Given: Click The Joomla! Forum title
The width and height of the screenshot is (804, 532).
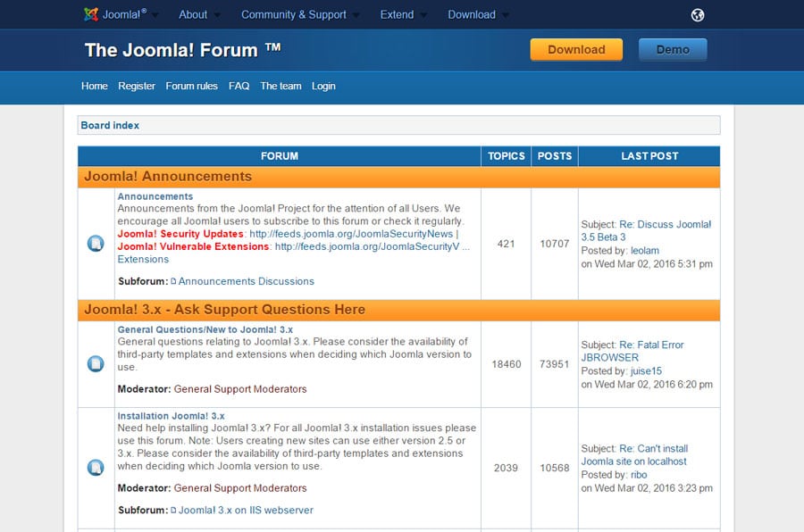Looking at the screenshot, I should point(182,50).
